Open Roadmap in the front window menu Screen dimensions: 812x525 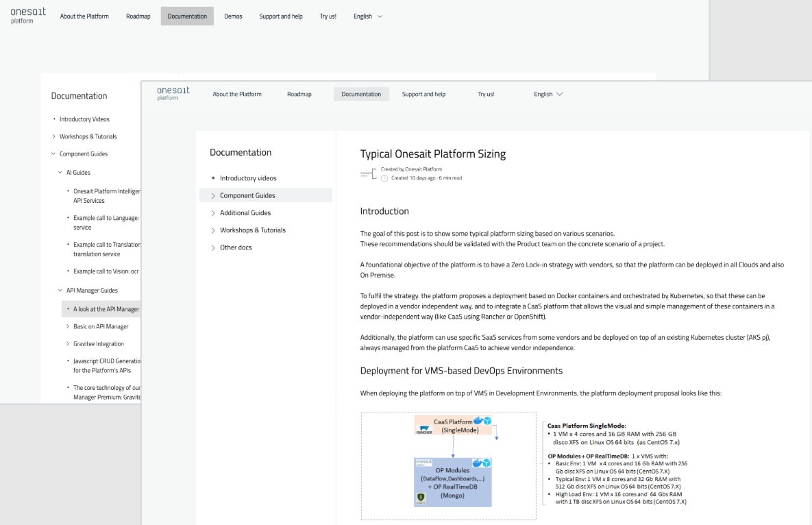[299, 94]
